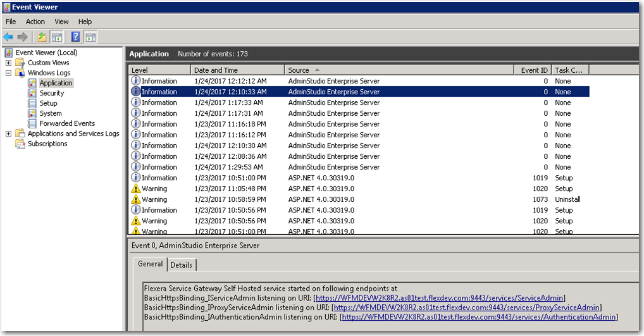Viewport: 644px width, 336px height.
Task: Select the Subscriptions tree item
Action: (47, 144)
